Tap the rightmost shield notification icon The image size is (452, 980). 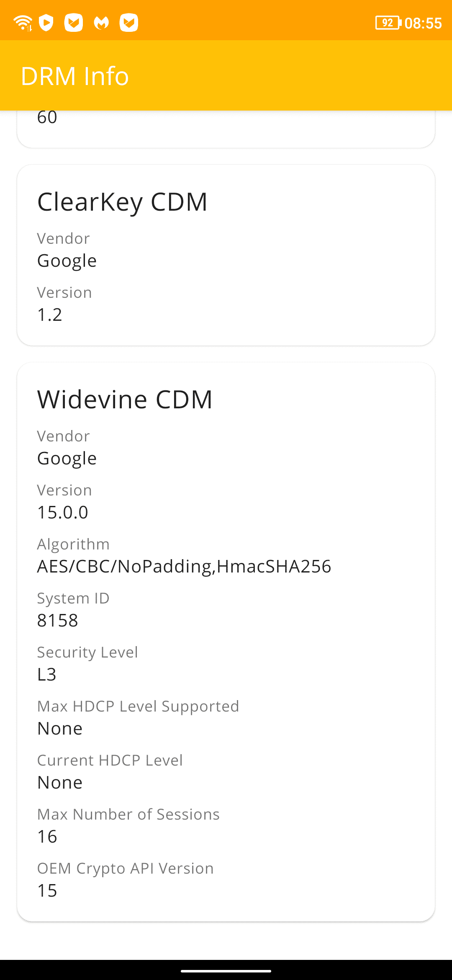[x=129, y=23]
